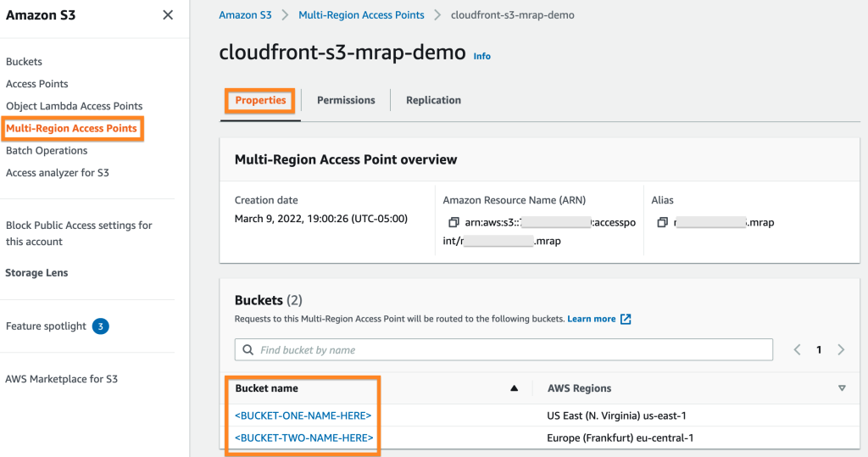Open Access Points in the sidebar
Screen dimensions: 868x457
point(37,84)
